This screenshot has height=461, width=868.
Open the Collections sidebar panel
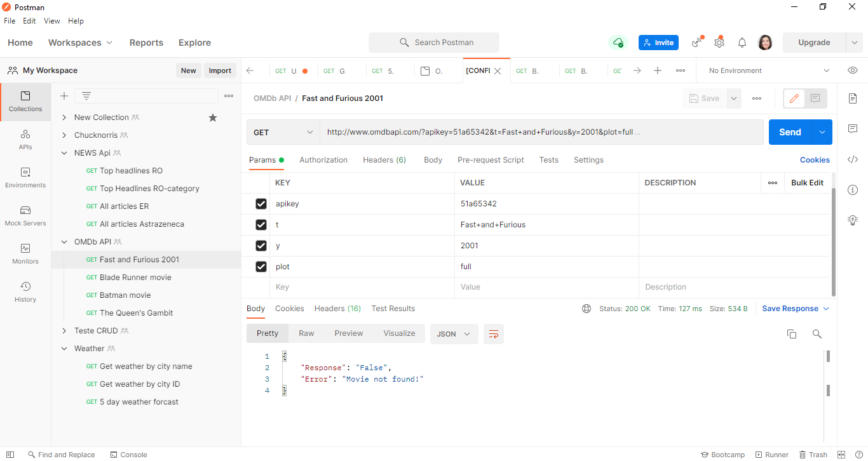coord(25,102)
